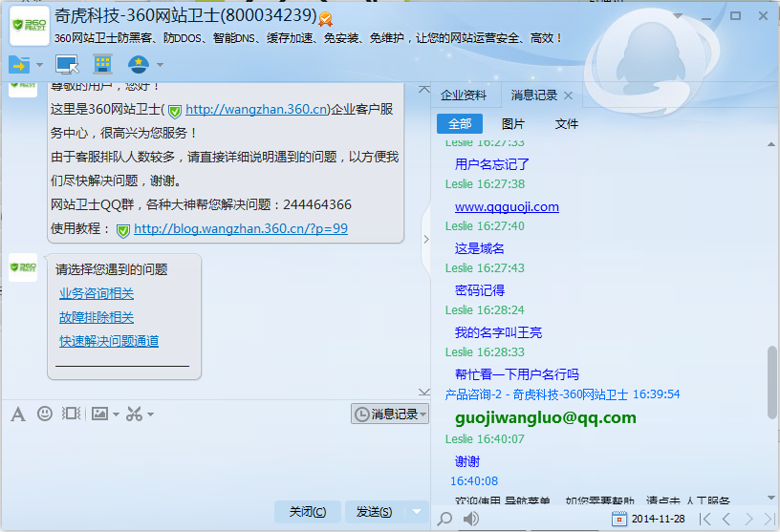Open the wangzhan.360.cn link

tap(256, 109)
